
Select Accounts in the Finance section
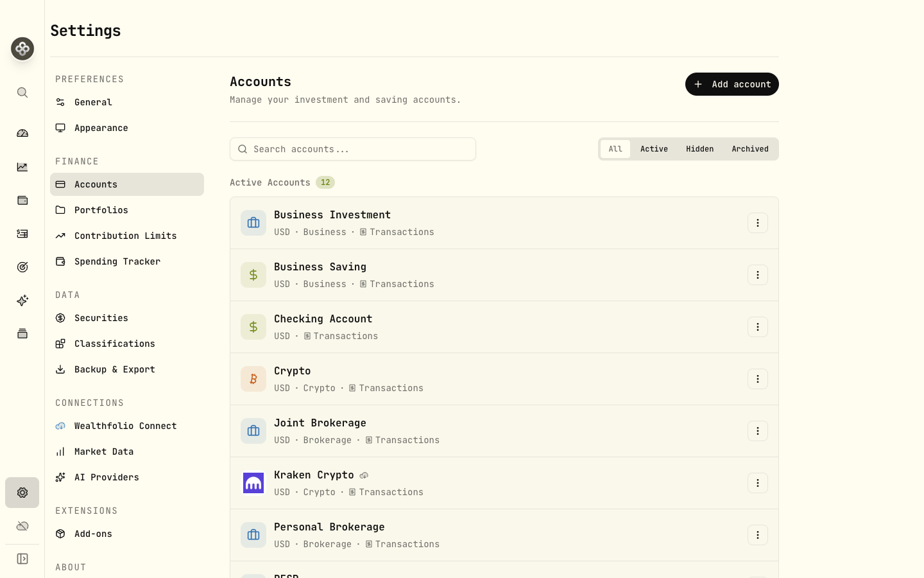(127, 184)
